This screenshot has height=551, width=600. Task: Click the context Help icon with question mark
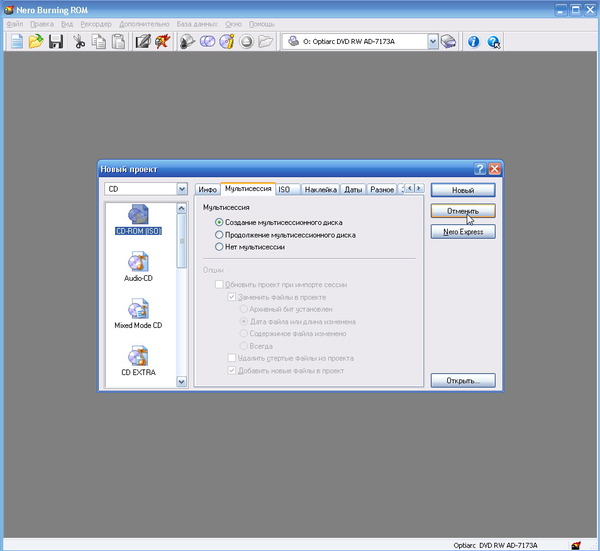point(494,41)
